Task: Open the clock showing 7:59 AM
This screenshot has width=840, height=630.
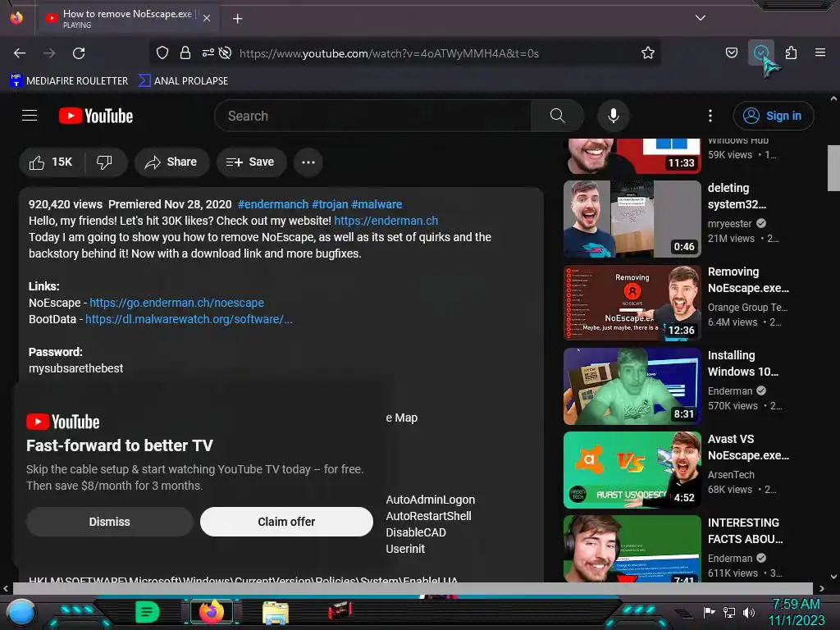Action: click(797, 612)
